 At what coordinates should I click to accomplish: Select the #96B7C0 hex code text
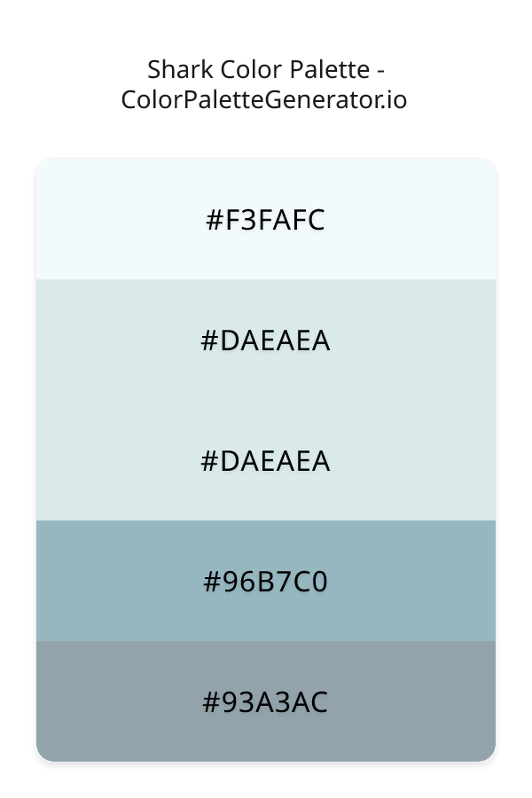click(x=266, y=582)
